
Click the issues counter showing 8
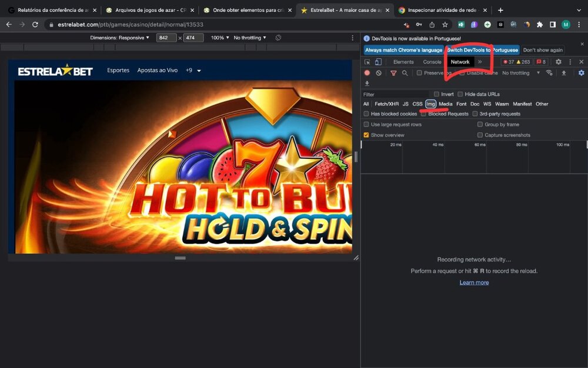point(541,62)
